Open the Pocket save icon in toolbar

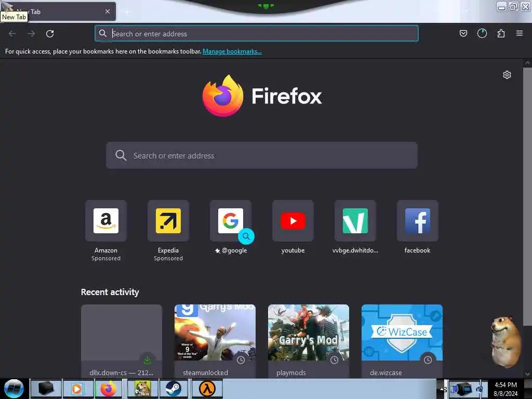(x=463, y=33)
